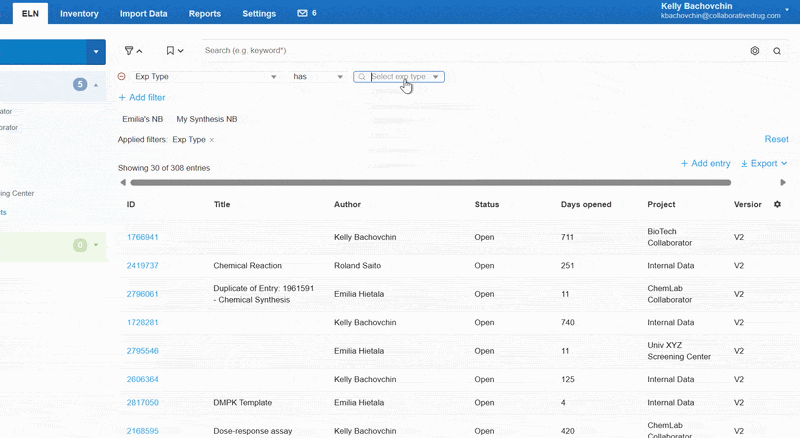
Task: Open entry ID 2795546
Action: [x=142, y=351]
